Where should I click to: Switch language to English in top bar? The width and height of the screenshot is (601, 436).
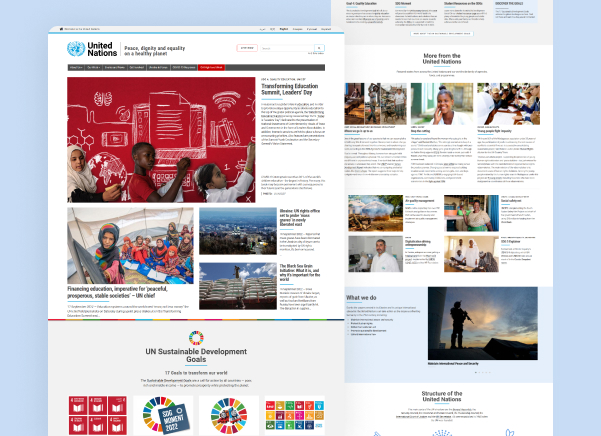point(284,29)
